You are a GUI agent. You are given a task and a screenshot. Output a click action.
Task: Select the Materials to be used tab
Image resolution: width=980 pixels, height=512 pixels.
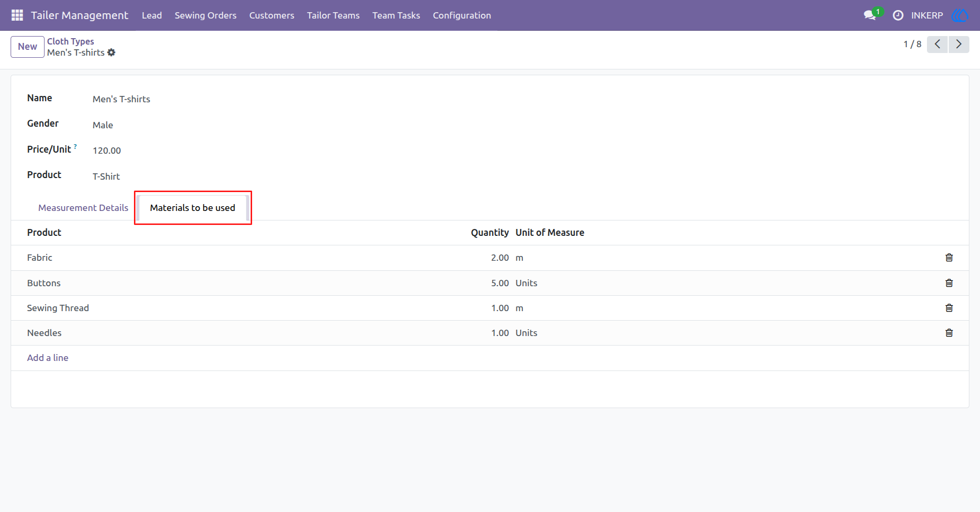click(x=192, y=208)
